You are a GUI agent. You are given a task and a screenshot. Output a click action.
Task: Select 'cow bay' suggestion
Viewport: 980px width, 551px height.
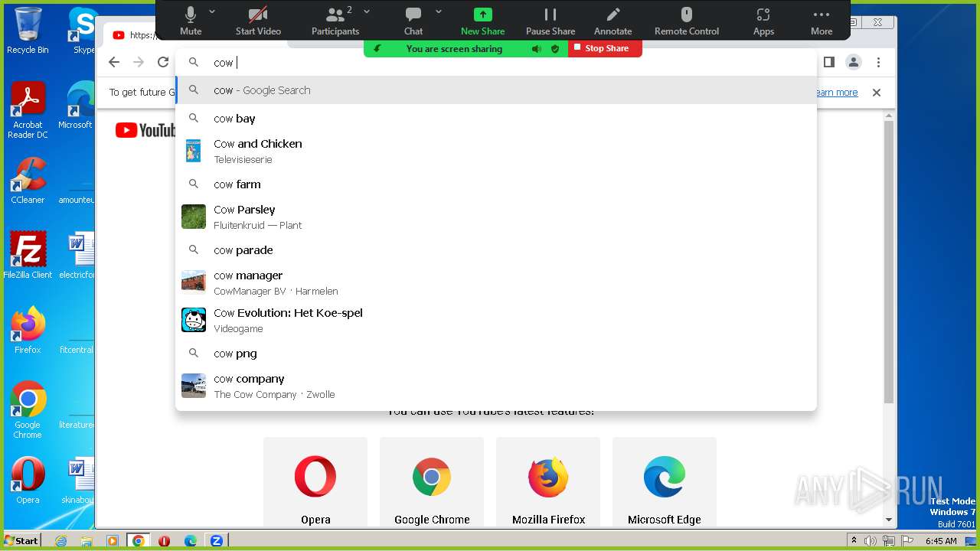[x=496, y=119]
